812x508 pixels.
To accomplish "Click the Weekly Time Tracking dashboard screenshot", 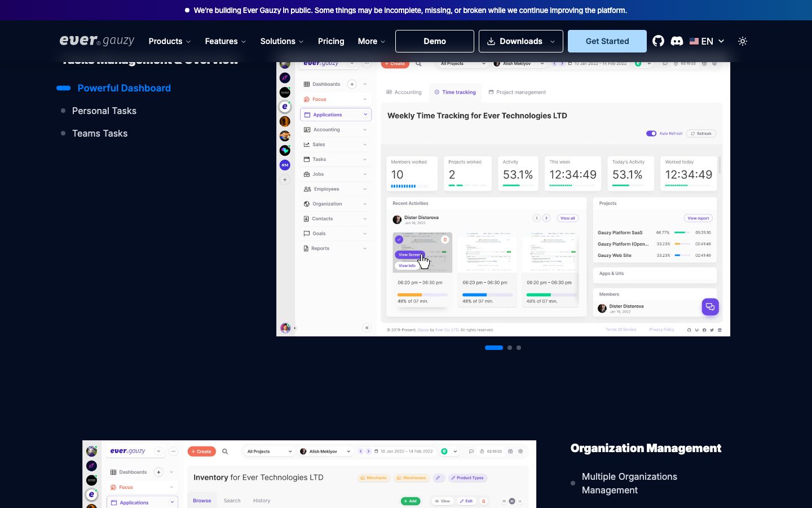I will click(x=503, y=199).
